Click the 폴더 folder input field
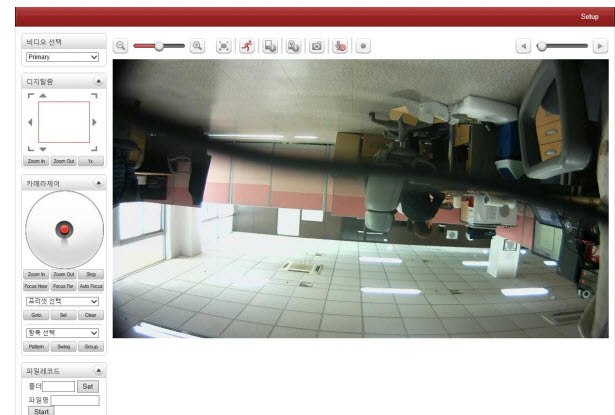The image size is (615, 415). [58, 386]
